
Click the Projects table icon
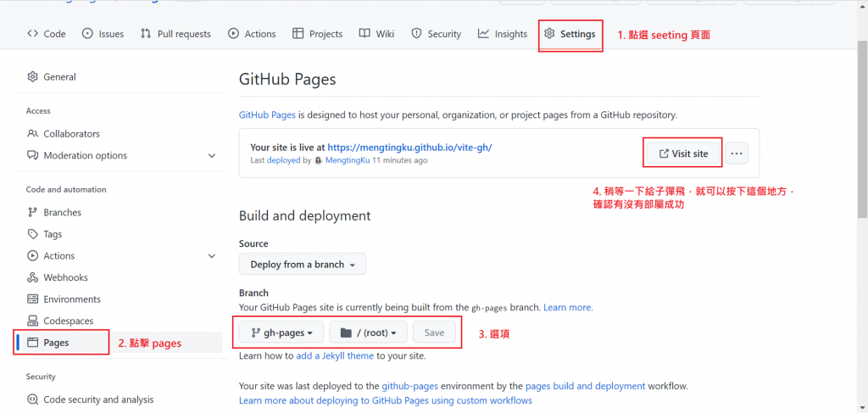click(x=298, y=34)
